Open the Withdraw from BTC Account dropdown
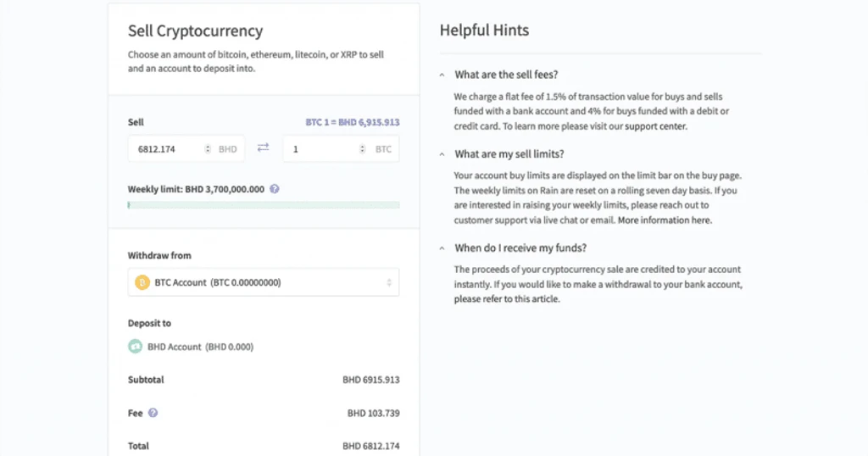Viewport: 868px width, 456px height. [264, 282]
